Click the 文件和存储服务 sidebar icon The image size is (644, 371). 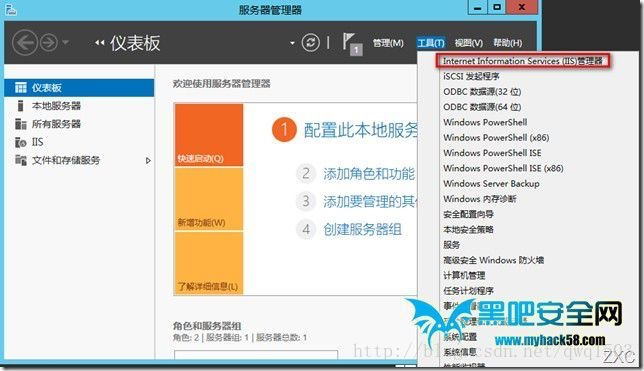click(x=21, y=160)
